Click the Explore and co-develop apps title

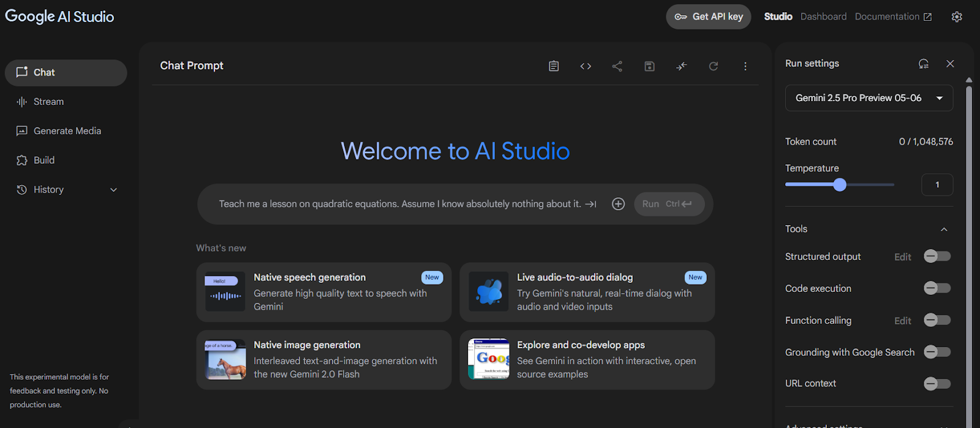click(x=581, y=345)
